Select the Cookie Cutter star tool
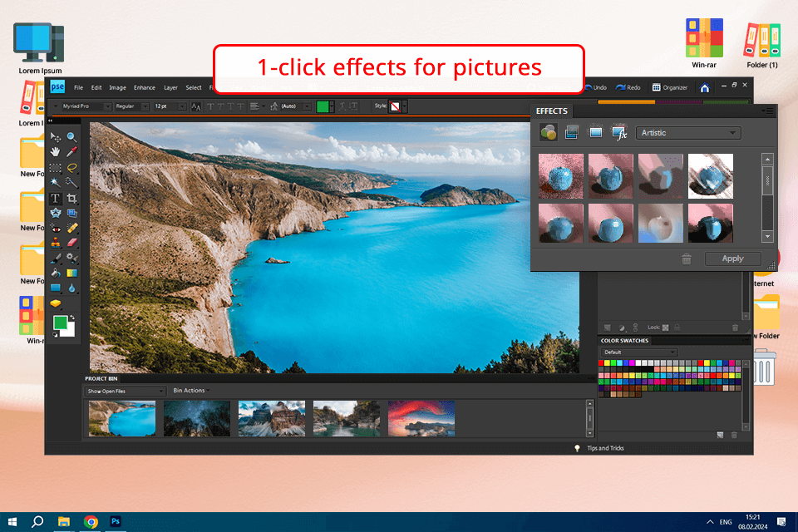This screenshot has height=532, width=798. click(x=56, y=213)
